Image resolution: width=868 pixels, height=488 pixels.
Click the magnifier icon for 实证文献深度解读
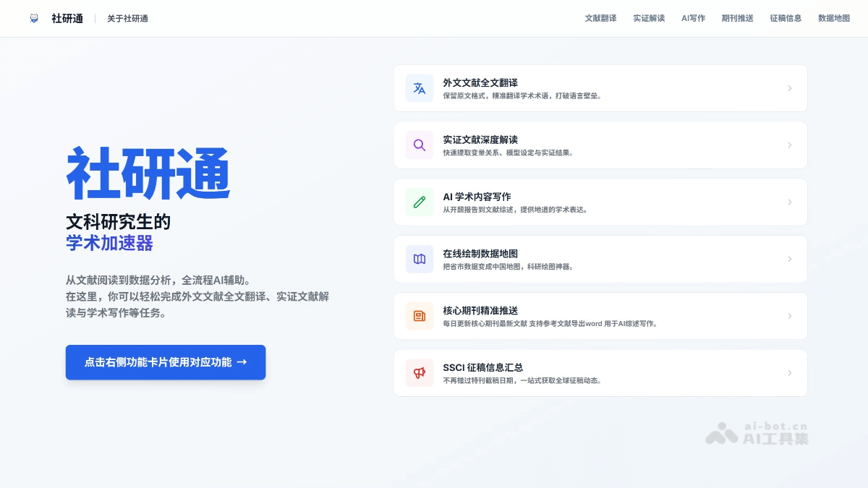(420, 145)
